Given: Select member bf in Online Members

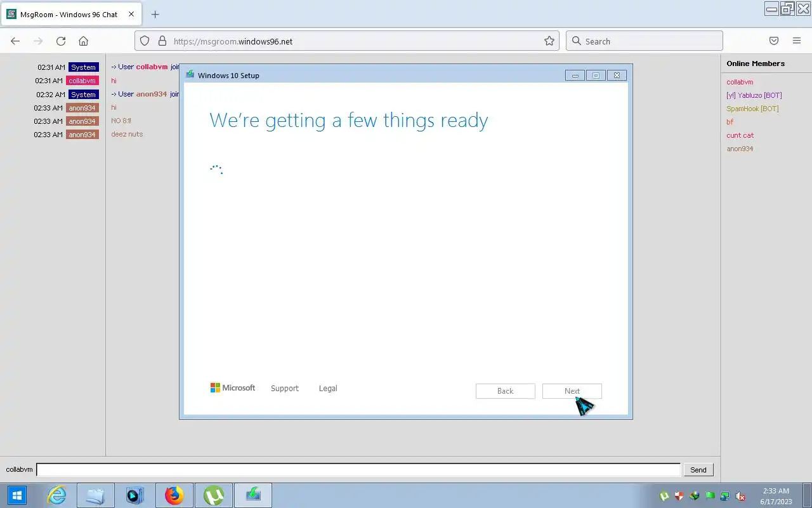Looking at the screenshot, I should click(730, 122).
